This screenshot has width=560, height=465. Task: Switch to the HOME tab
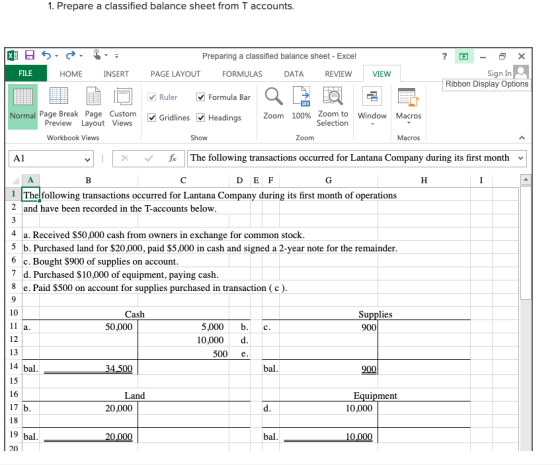pos(71,74)
